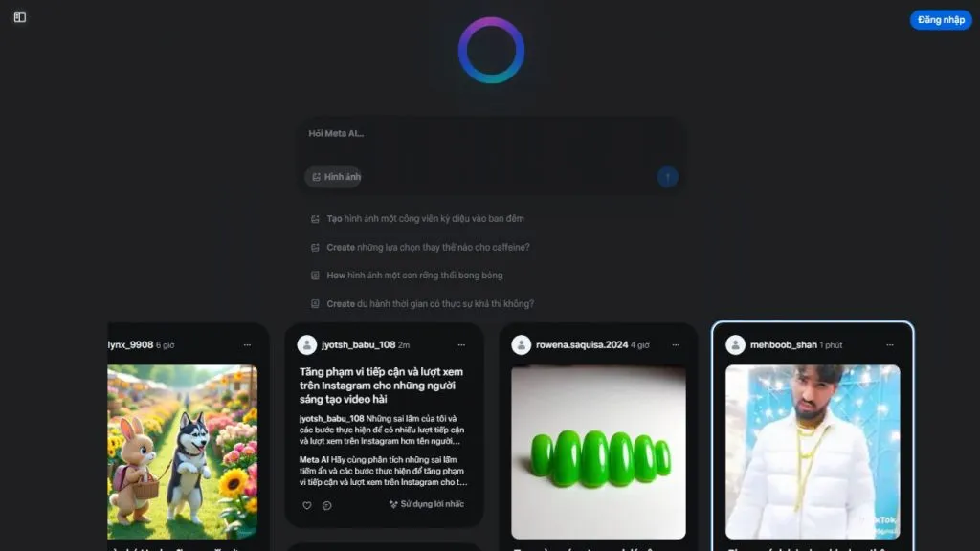Click mehboob_shah profile avatar
This screenshot has height=551, width=980.
coord(736,344)
